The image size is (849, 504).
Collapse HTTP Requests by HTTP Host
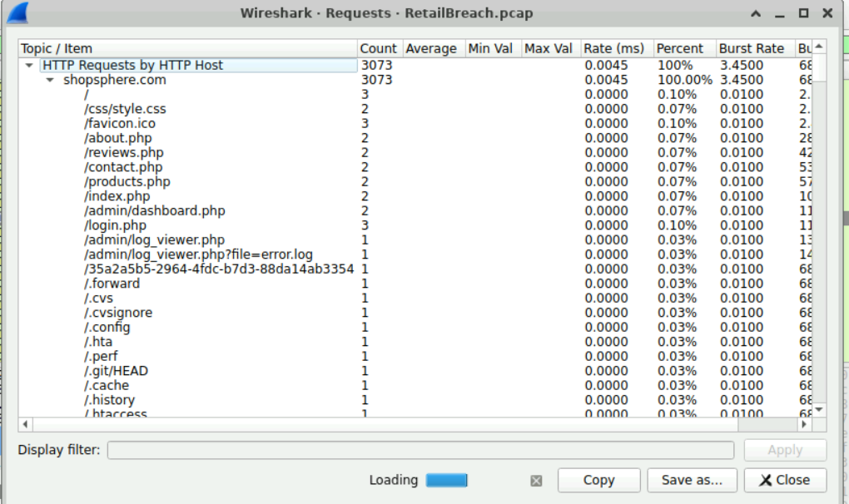(x=29, y=66)
